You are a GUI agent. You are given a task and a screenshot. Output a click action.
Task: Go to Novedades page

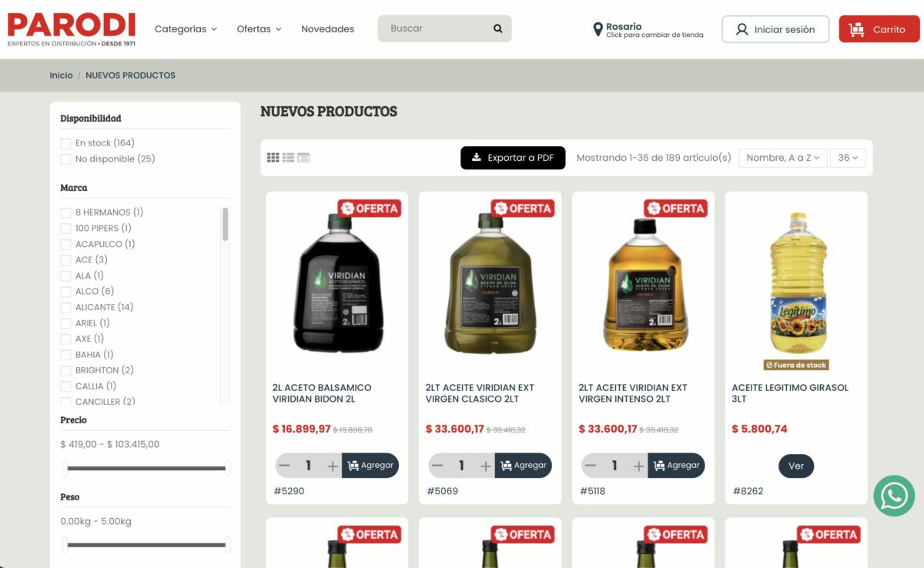coord(327,29)
